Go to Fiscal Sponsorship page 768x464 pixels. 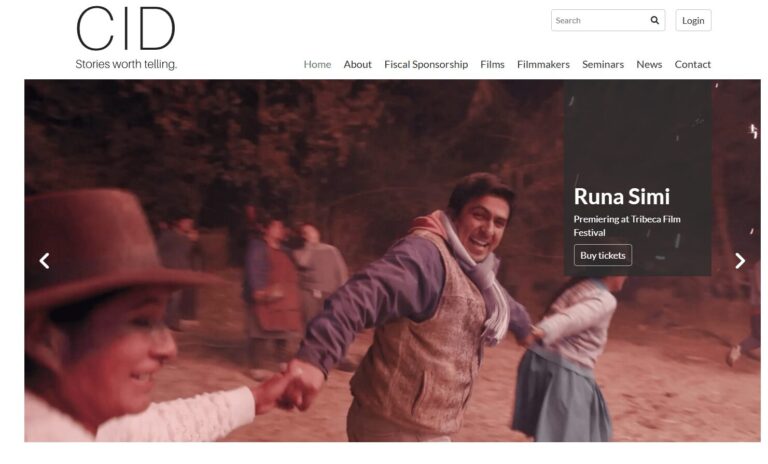(x=426, y=64)
